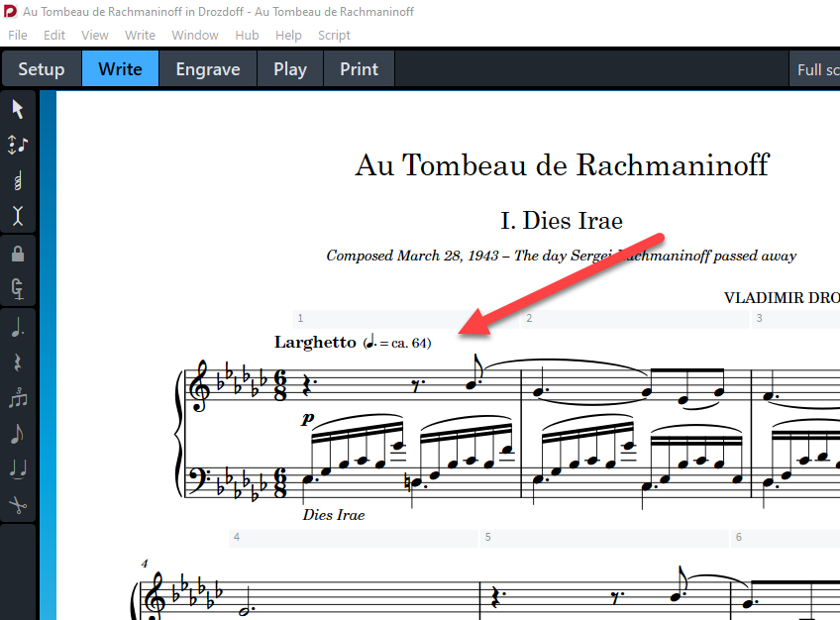Screen dimensions: 840x620
Task: Toggle Force duration clamp tool
Action: coord(18,289)
